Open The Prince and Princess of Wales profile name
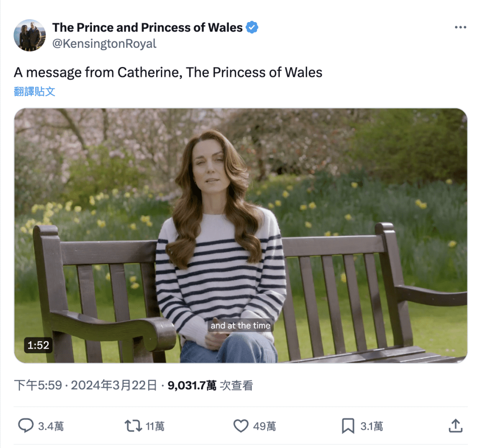 click(x=147, y=28)
